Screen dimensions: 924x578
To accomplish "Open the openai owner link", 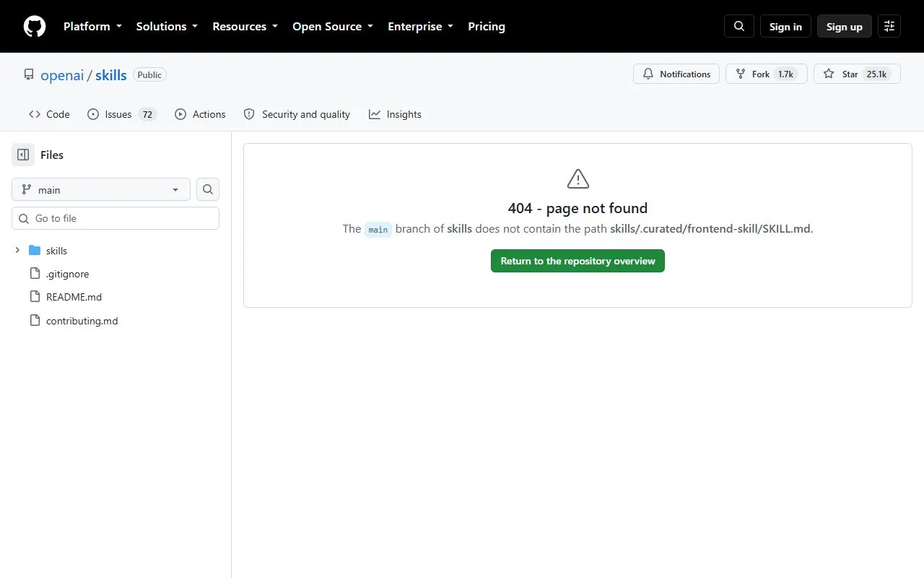I will click(x=62, y=75).
